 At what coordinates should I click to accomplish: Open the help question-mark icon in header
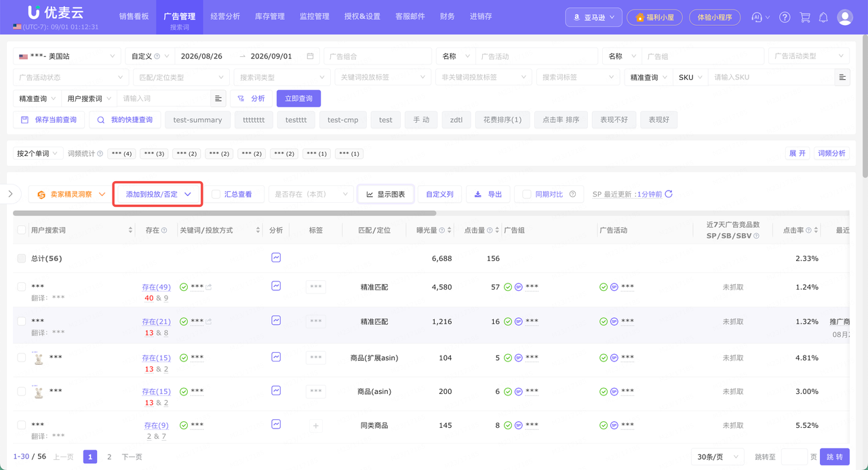click(785, 17)
